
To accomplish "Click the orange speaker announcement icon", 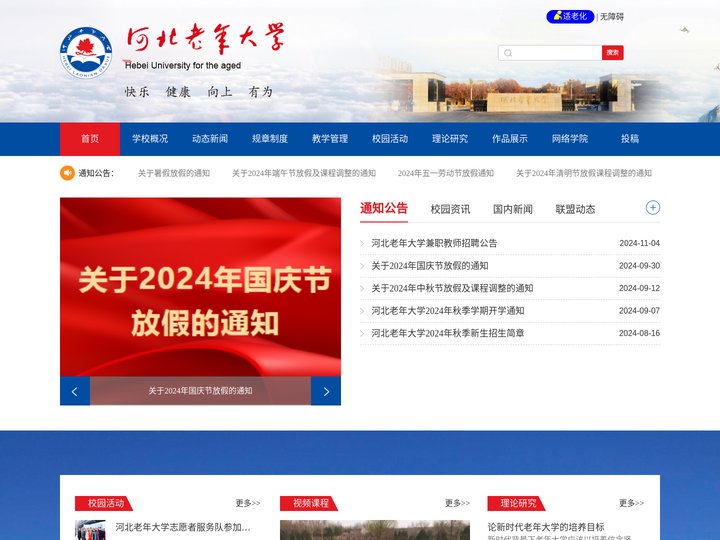I will [x=68, y=173].
